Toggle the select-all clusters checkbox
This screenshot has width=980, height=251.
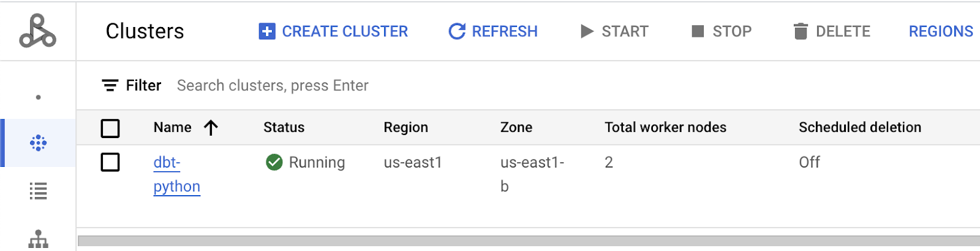(110, 128)
